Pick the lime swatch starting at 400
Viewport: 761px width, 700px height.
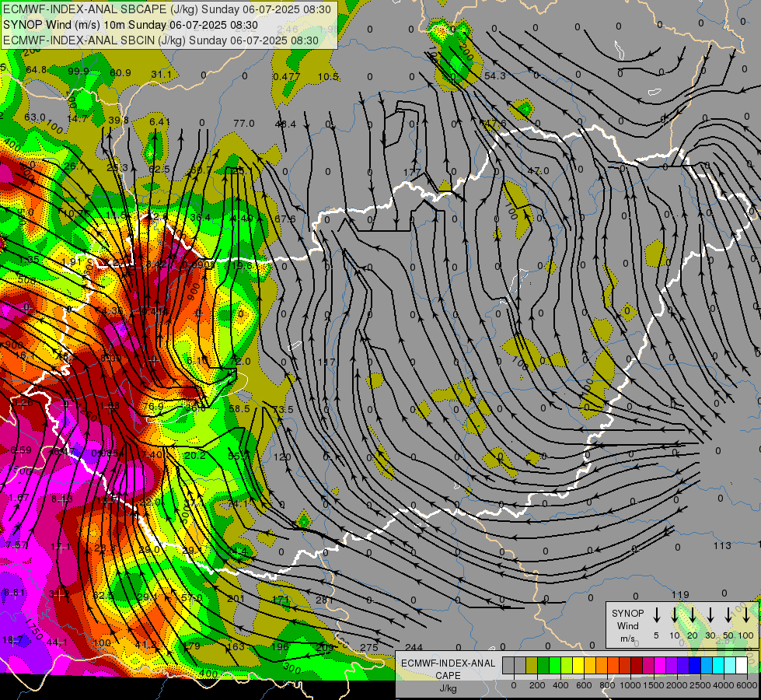pyautogui.click(x=567, y=665)
